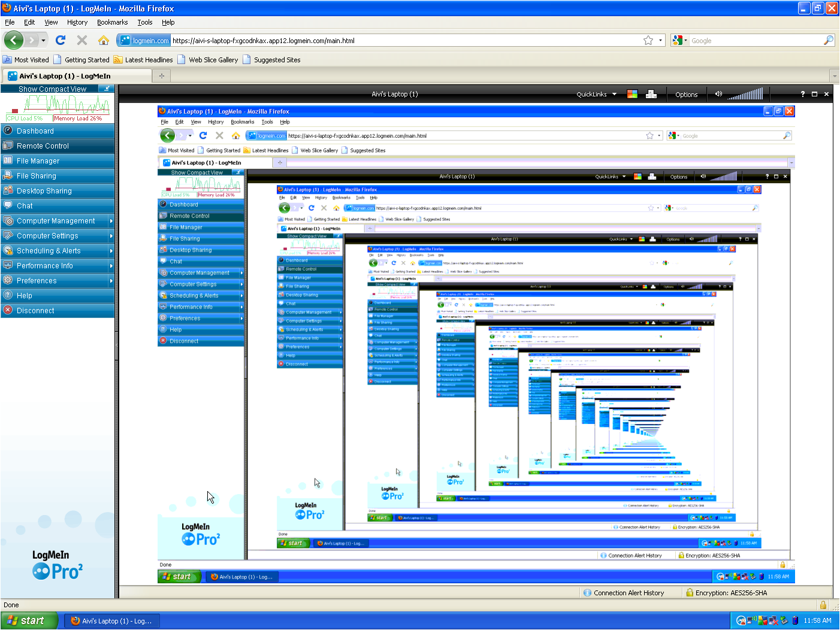Image resolution: width=840 pixels, height=630 pixels.
Task: Expand Computer Management arrow in the outermost sidebar
Action: tap(111, 220)
